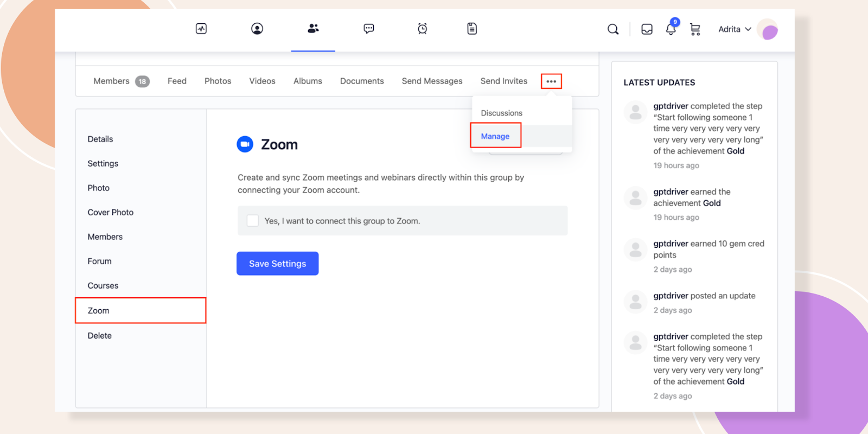Open the forums chat bubble icon
This screenshot has height=434, width=868.
click(369, 29)
